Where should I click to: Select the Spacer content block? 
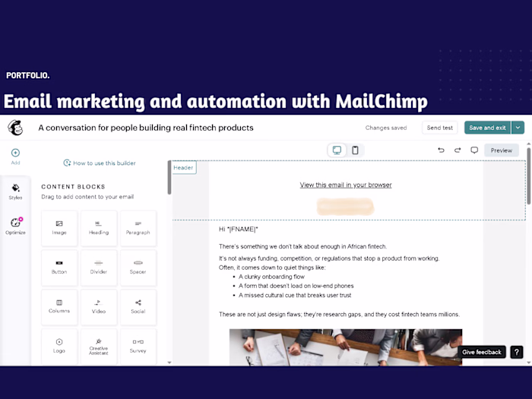coord(138,268)
